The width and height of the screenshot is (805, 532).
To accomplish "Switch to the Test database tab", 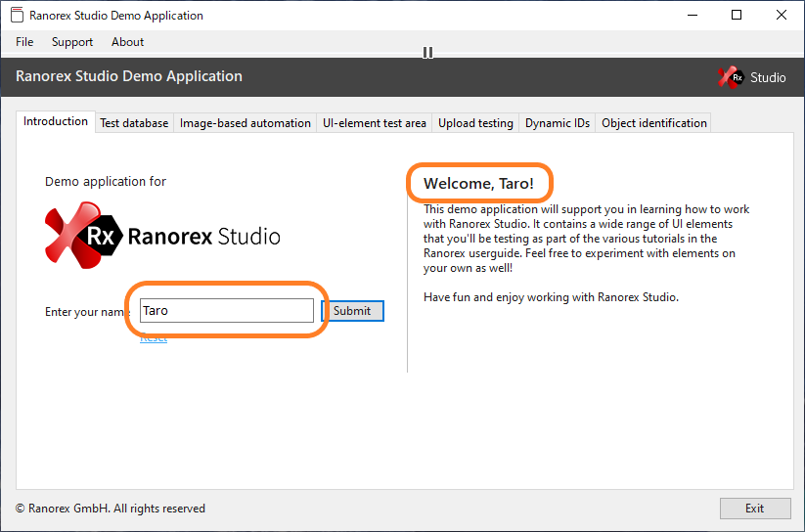I will click(x=134, y=123).
